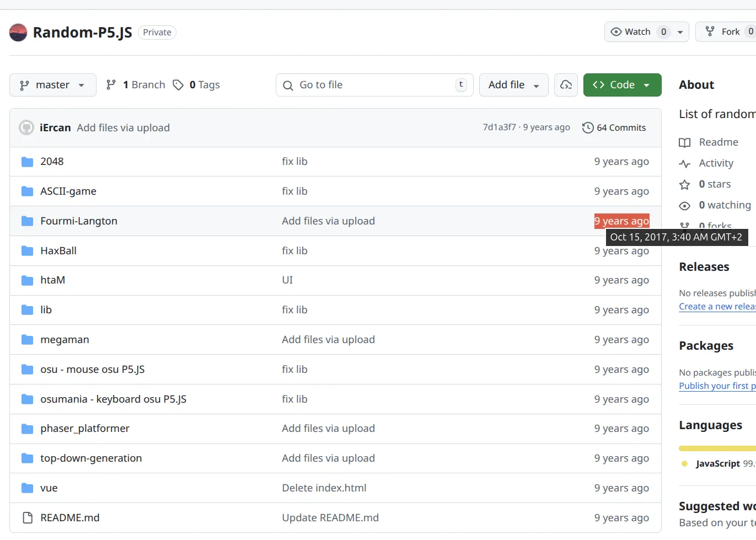Click the vue folder icon
Screen dimensions: 756x540
click(27, 488)
